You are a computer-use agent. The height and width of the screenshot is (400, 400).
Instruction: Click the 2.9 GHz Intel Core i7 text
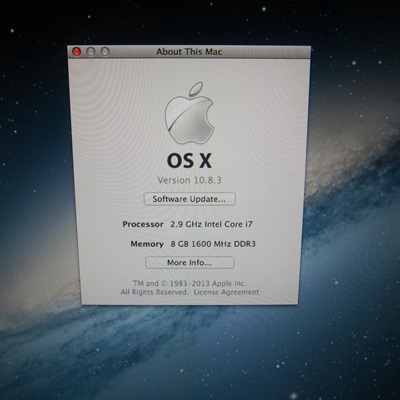[211, 224]
